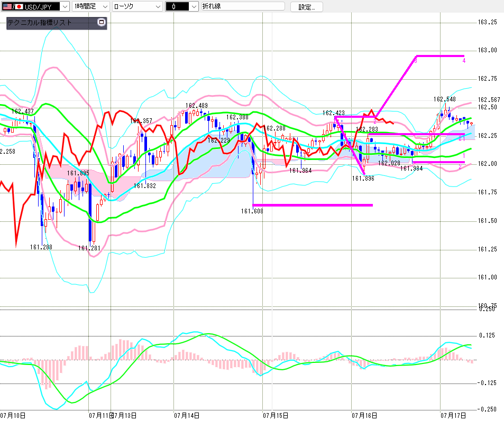Screen dimensions: 504x421
Task: Click the candlestick symbol in black box
Action: click(174, 6)
